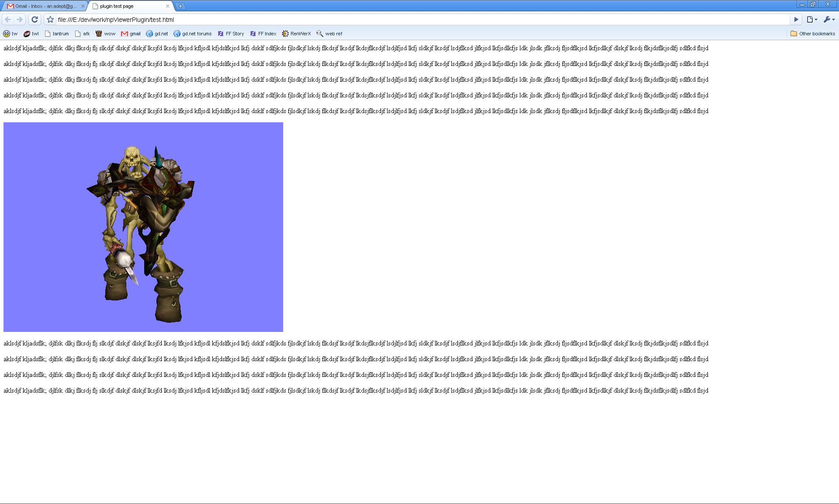Click the Go arrow beside the address bar
The width and height of the screenshot is (839, 504).
tap(796, 20)
